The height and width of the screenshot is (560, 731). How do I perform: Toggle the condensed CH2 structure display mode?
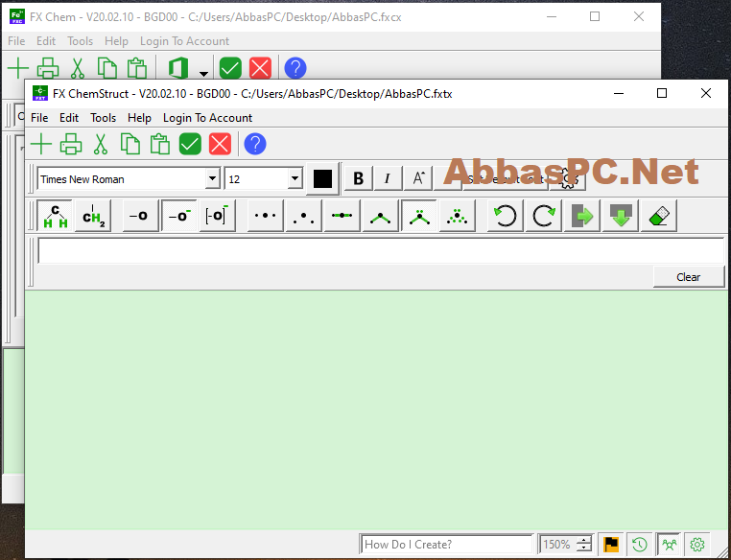coord(93,216)
